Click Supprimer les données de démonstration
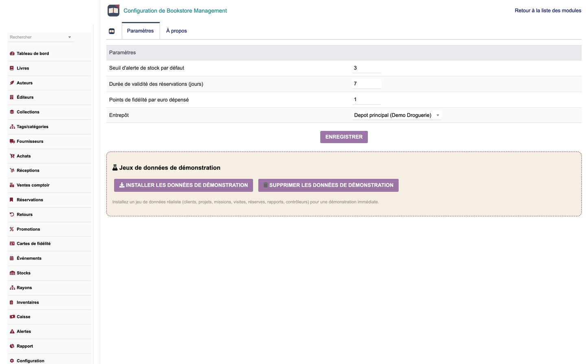Screen dimensions: 588x364 (328, 185)
